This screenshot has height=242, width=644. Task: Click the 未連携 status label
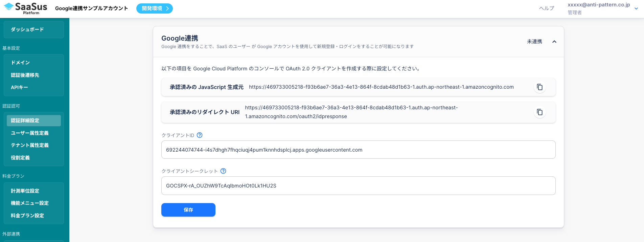(534, 42)
